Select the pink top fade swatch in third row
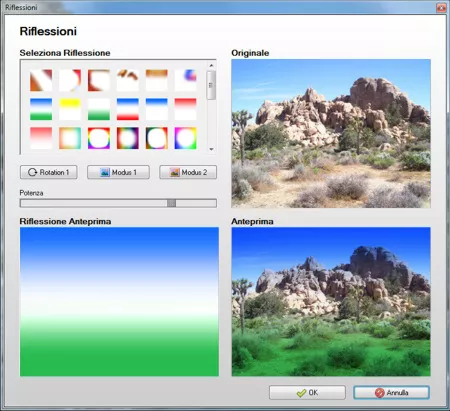Screen dimensions: 450x411 point(41,138)
